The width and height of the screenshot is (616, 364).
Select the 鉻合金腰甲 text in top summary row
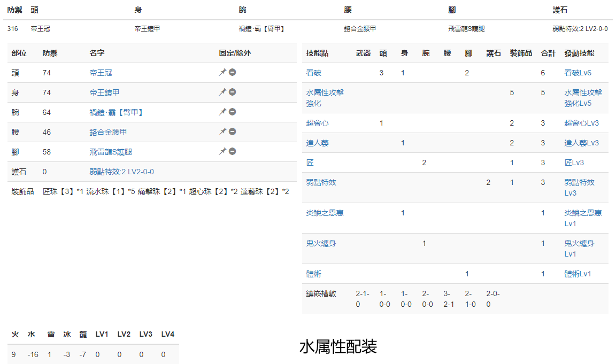(360, 29)
